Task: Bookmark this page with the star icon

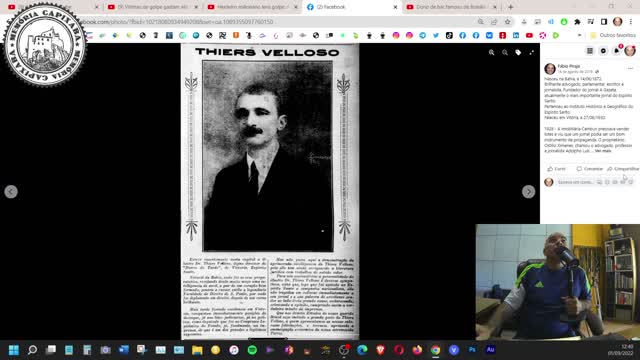Action: click(x=507, y=22)
